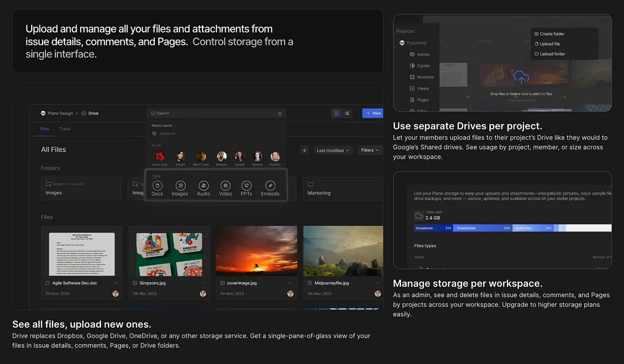
Task: Click the Embeds type filter icon
Action: [270, 186]
